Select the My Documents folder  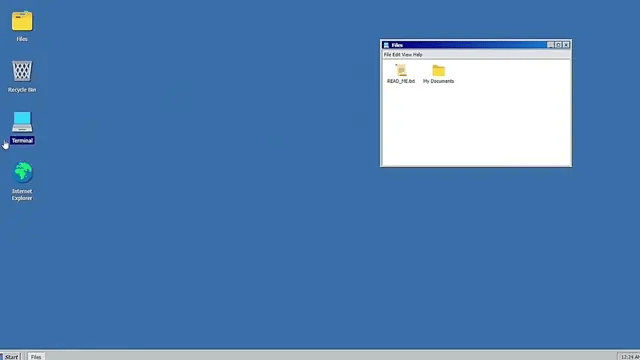(x=438, y=74)
